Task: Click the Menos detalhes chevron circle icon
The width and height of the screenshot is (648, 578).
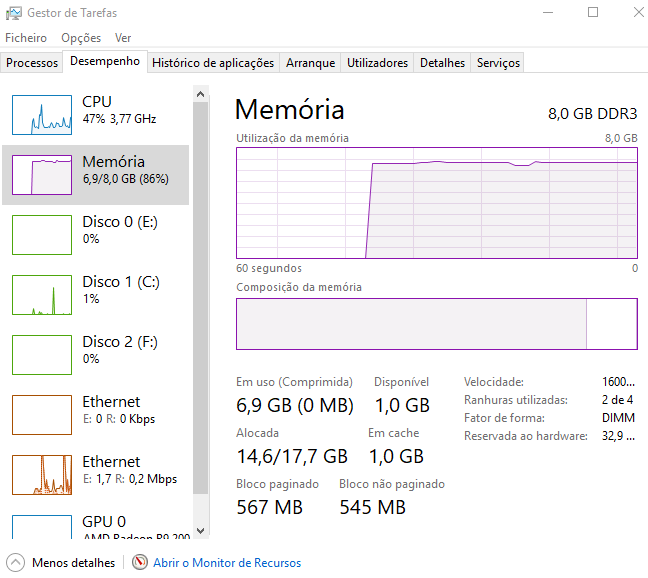Action: coord(15,562)
